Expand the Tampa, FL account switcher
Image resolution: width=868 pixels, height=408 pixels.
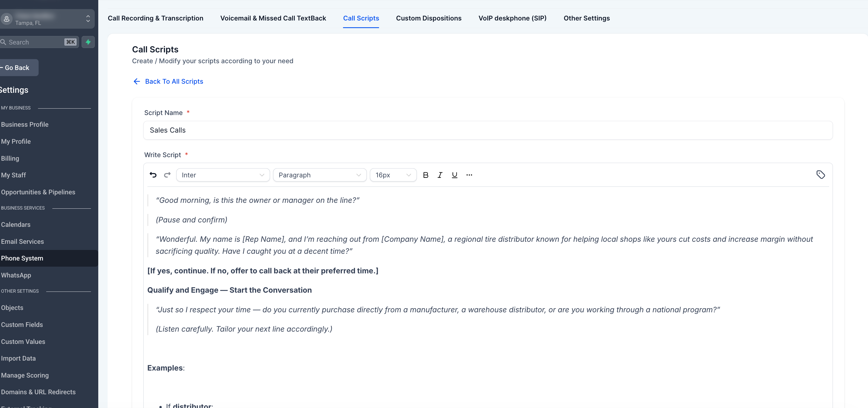click(x=47, y=18)
